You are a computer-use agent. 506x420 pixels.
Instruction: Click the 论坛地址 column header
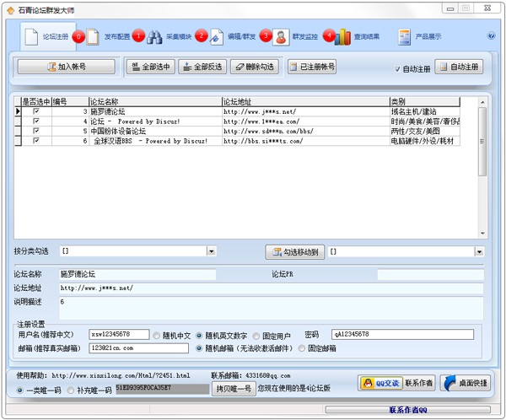click(306, 102)
